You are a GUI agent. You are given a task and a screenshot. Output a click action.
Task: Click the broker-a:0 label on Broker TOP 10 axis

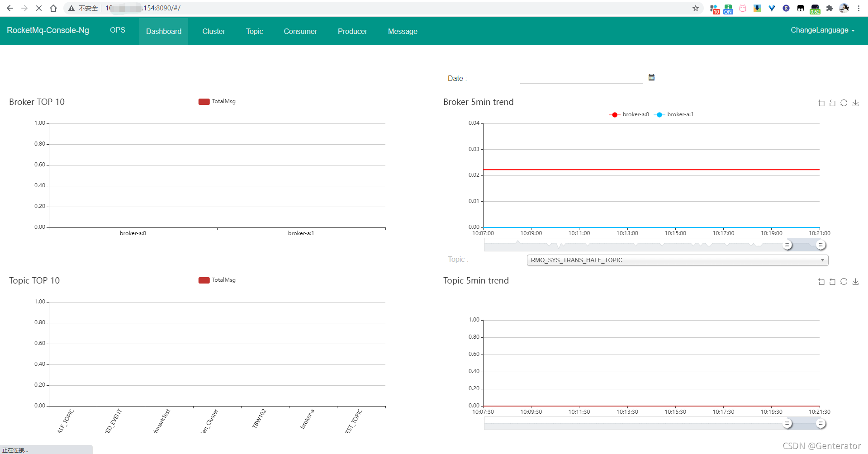[133, 233]
